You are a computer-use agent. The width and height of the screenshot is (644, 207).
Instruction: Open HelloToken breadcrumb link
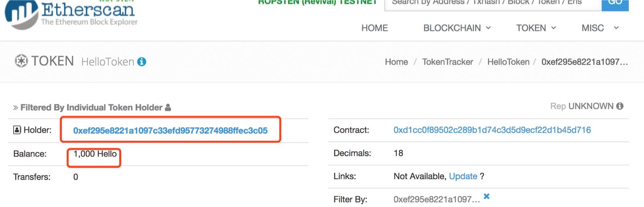click(508, 62)
